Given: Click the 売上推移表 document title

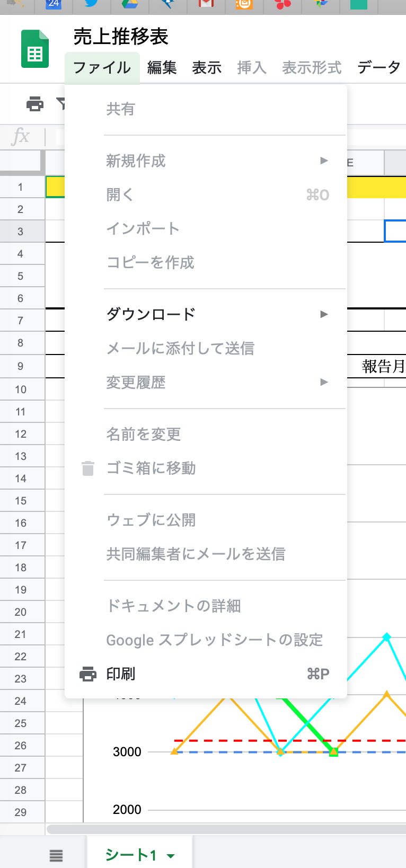Looking at the screenshot, I should pos(121,37).
